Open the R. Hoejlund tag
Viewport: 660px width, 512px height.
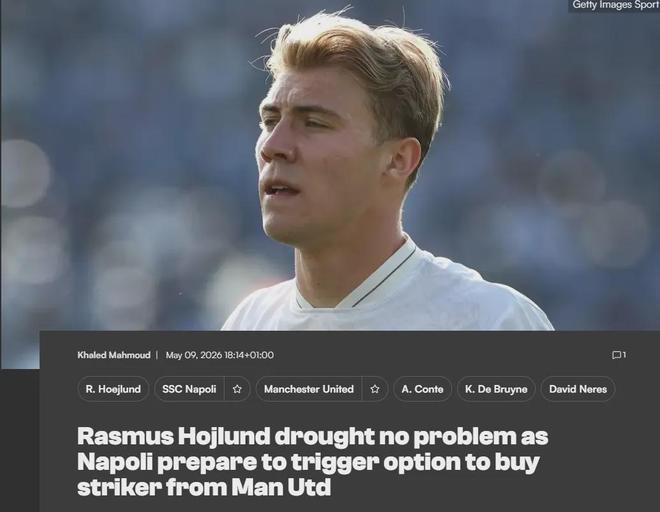[113, 389]
